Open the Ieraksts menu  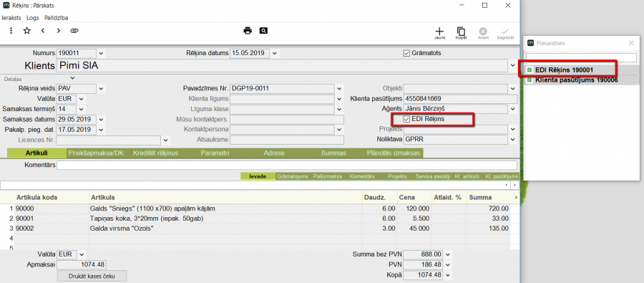click(11, 18)
